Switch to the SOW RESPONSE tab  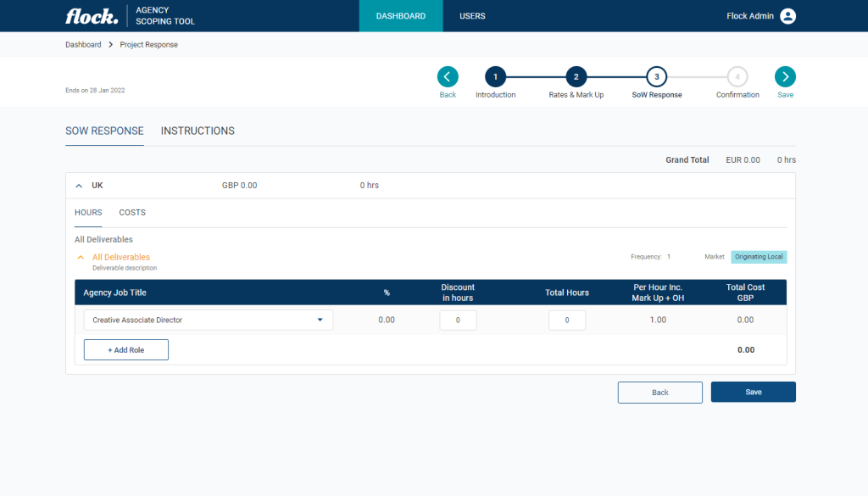(x=104, y=131)
